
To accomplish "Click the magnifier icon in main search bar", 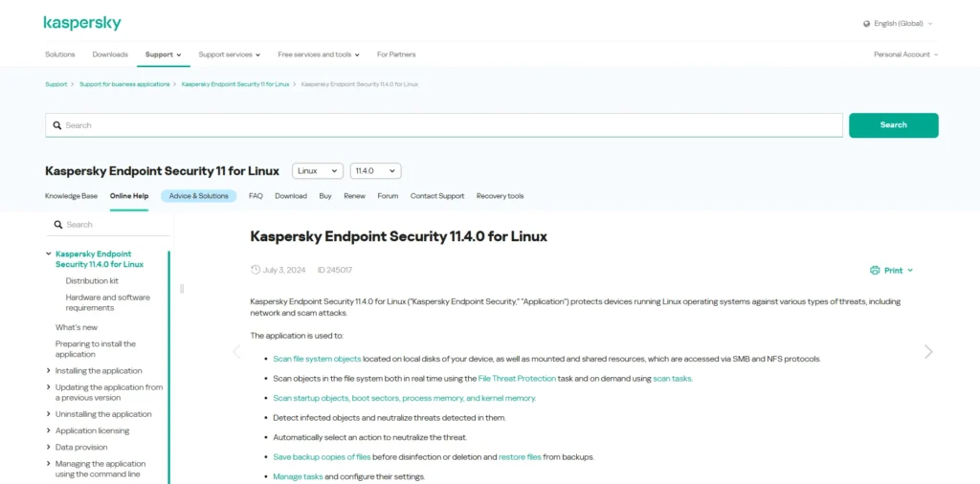I will (56, 125).
